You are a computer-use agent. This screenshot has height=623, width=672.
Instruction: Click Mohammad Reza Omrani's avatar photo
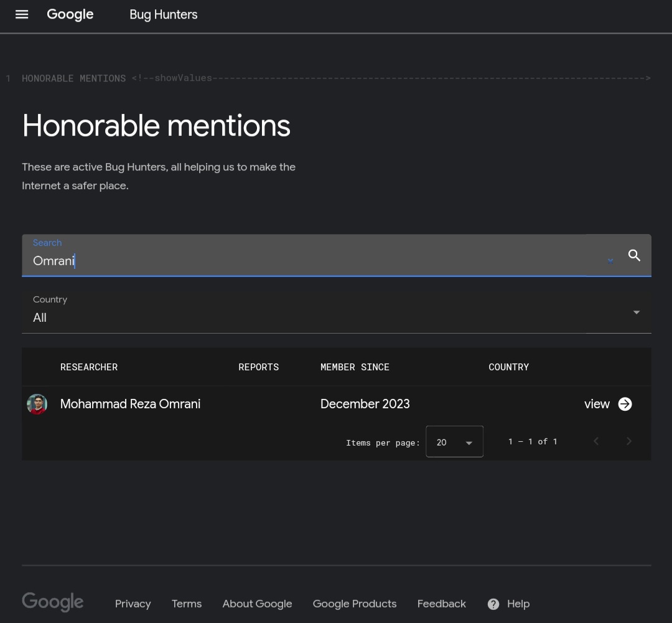pos(37,404)
